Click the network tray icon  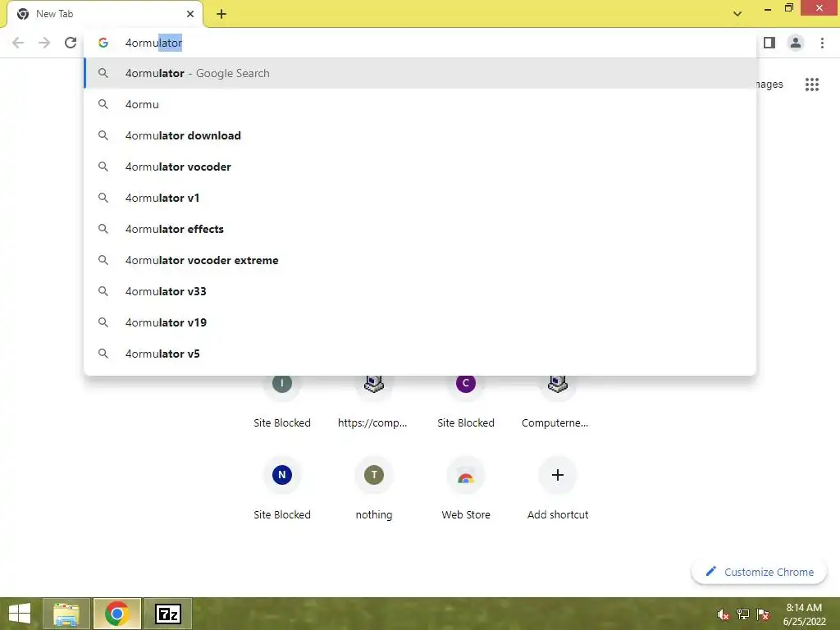coord(743,614)
